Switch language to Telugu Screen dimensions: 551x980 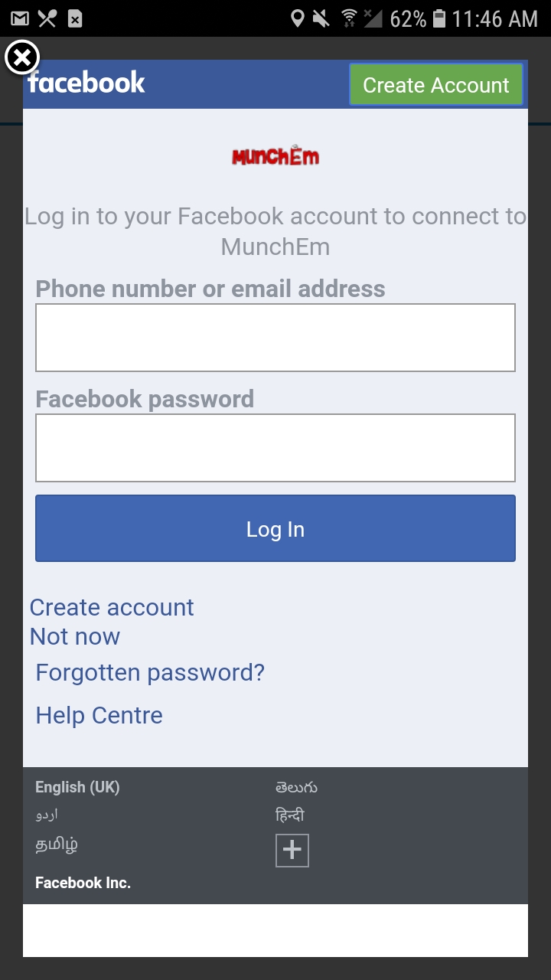(296, 787)
